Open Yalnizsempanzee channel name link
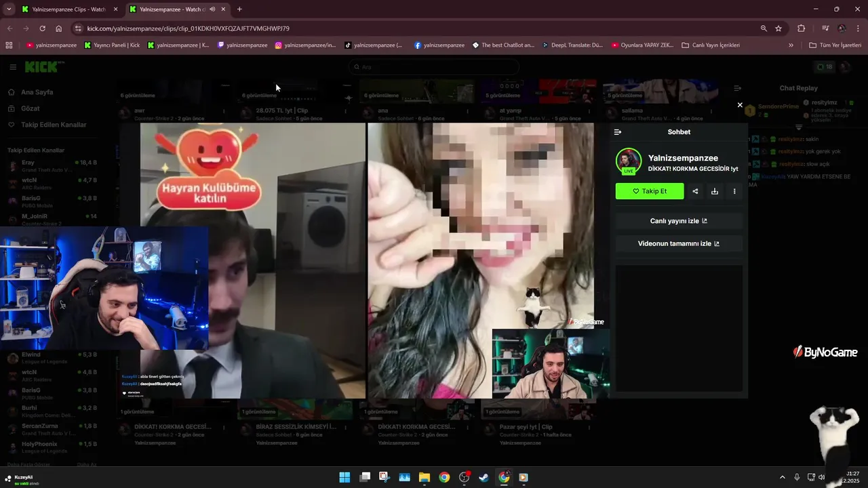Viewport: 868px width, 488px height. 683,158
